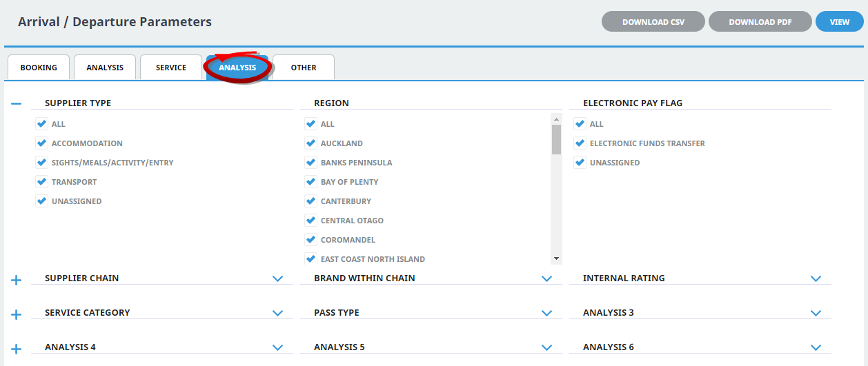Open the Brand Within Chain chevron
The width and height of the screenshot is (868, 366).
[547, 279]
